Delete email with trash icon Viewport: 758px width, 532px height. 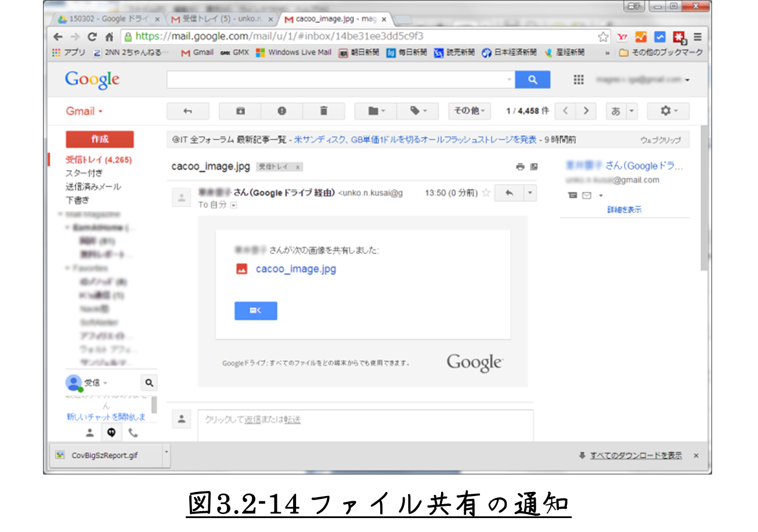pos(324,111)
